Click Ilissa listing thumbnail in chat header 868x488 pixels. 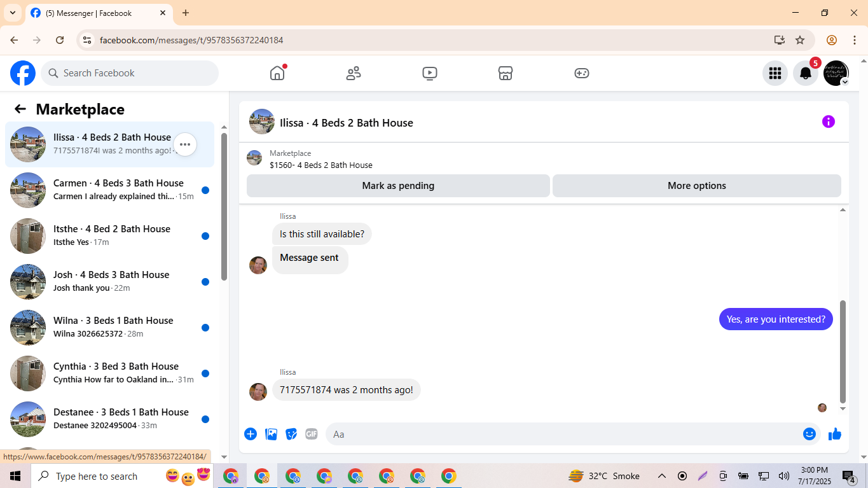click(x=262, y=122)
